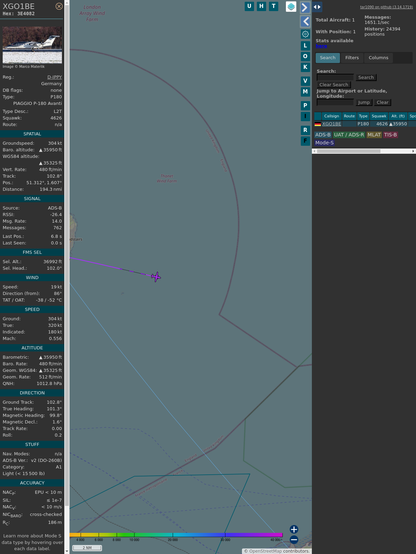The width and height of the screenshot is (416, 554).
Task: Switch to the Filters tab
Action: 352,58
